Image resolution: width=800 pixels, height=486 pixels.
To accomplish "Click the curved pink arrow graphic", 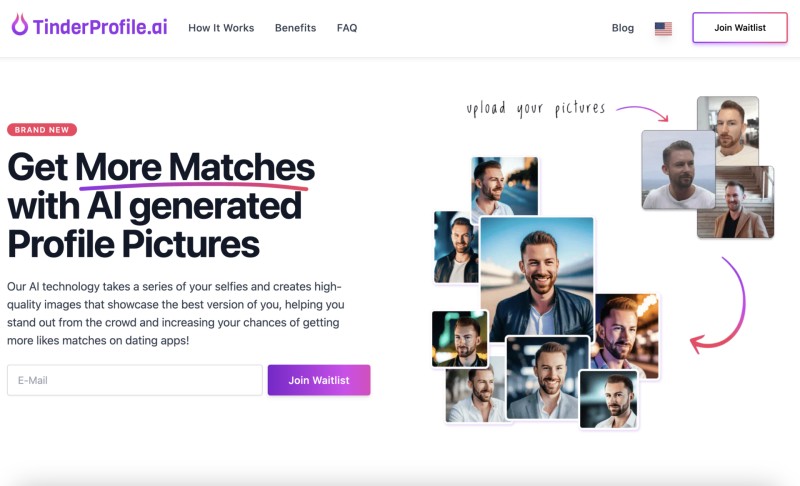I will click(718, 305).
